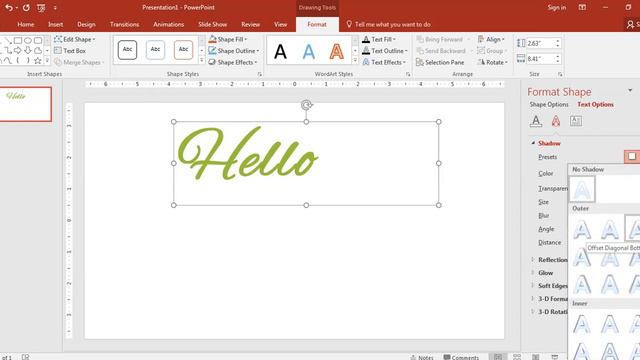Pick the down arrow shape in shapes gallery
The height and width of the screenshot is (360, 640).
click(x=28, y=50)
